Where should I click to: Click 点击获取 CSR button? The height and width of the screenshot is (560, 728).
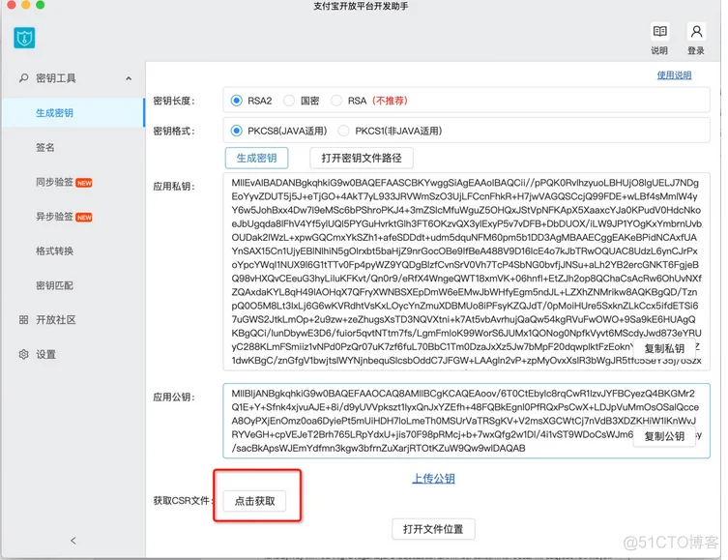coord(254,501)
